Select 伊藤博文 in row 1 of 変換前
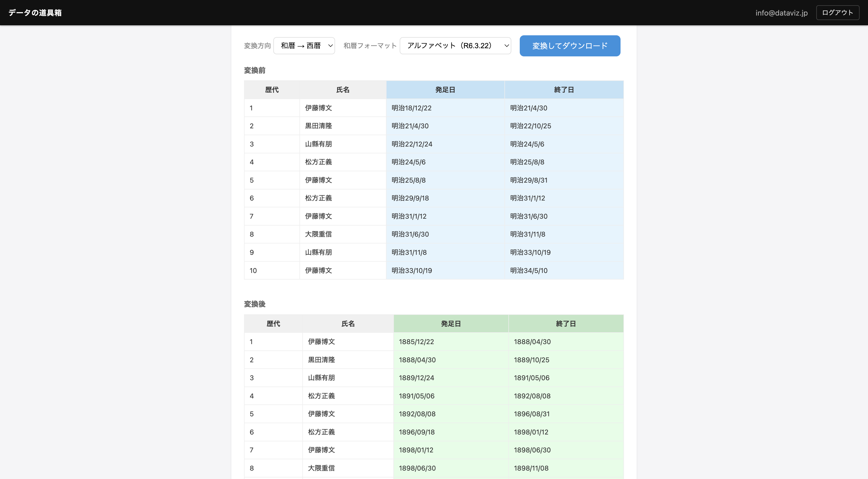 pyautogui.click(x=318, y=108)
